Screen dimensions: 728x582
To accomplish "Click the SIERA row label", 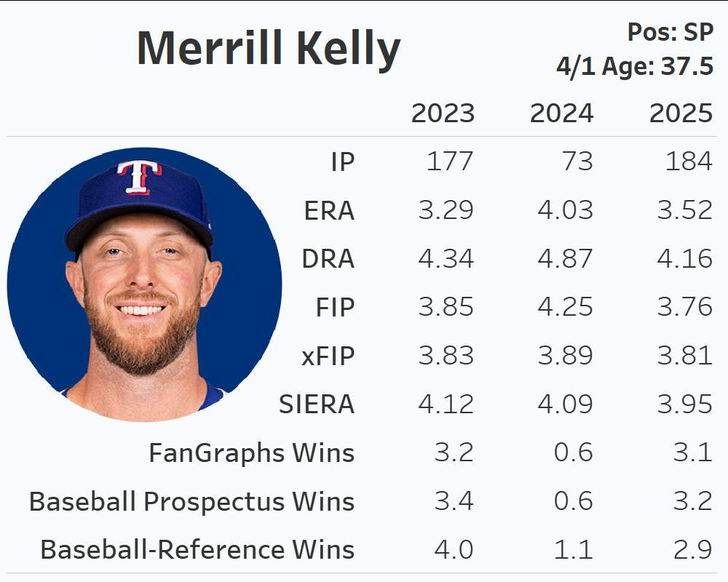I will (317, 404).
